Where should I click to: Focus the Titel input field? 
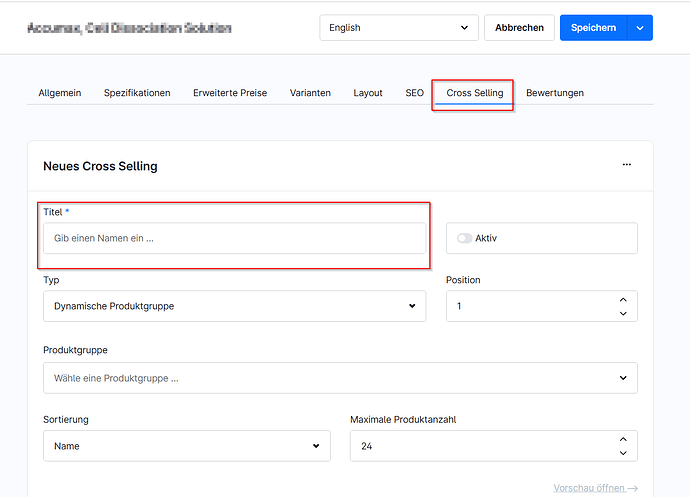tap(234, 238)
